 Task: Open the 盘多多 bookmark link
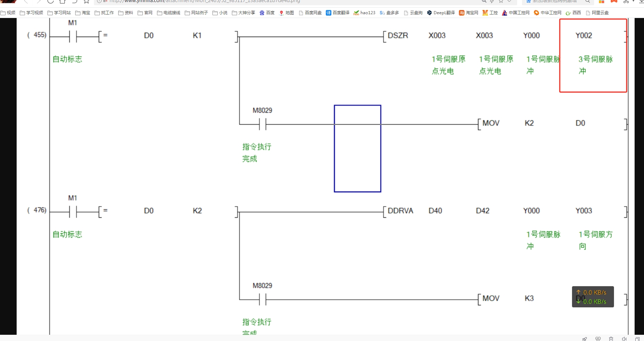click(x=389, y=13)
